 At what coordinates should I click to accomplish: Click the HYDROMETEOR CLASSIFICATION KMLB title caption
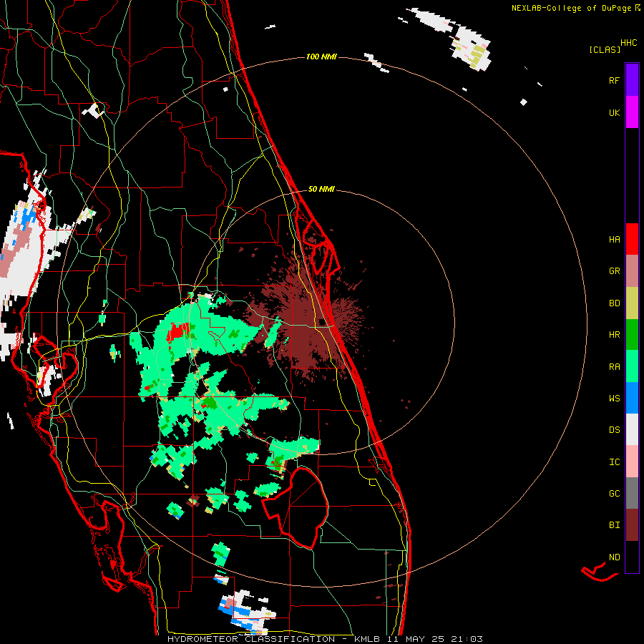[x=325, y=639]
